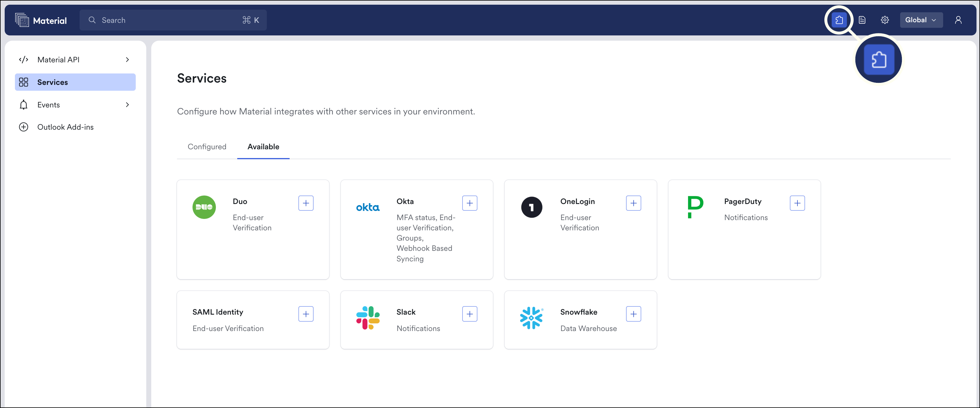This screenshot has height=408, width=980.
Task: Click the Material logo in header
Action: coord(41,20)
